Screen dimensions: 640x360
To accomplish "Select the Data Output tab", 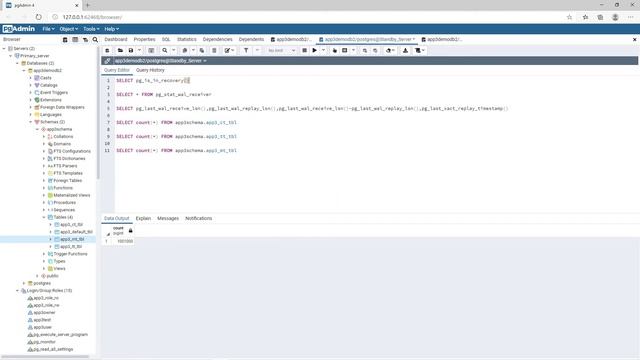I will click(x=116, y=218).
